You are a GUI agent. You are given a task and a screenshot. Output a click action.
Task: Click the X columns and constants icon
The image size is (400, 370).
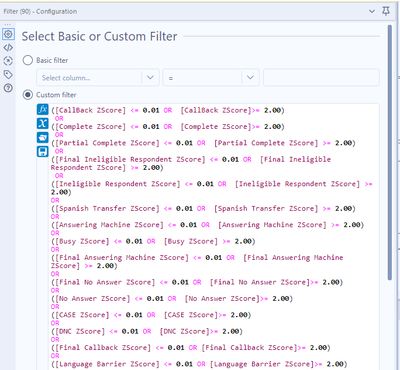point(43,123)
